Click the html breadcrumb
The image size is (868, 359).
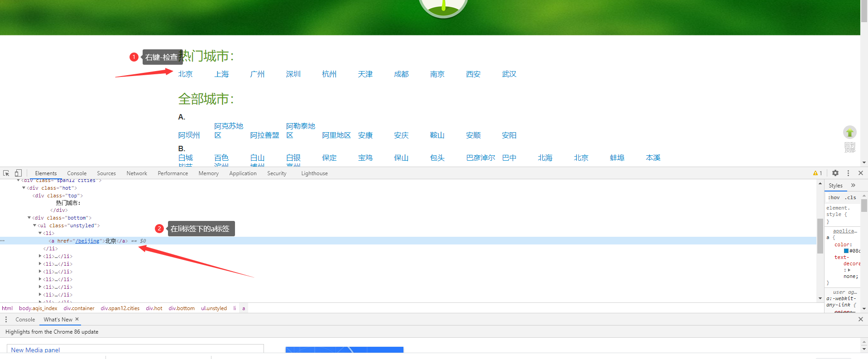tap(7, 308)
